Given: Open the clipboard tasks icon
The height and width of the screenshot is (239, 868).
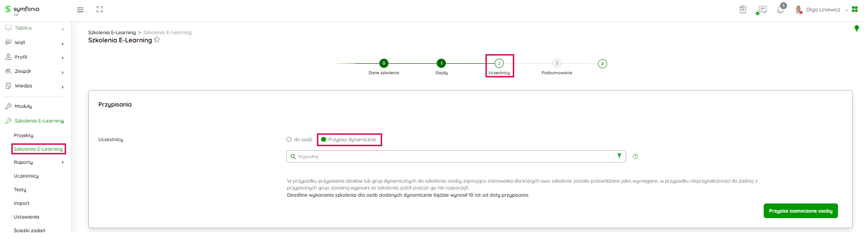Looking at the screenshot, I should [x=743, y=10].
